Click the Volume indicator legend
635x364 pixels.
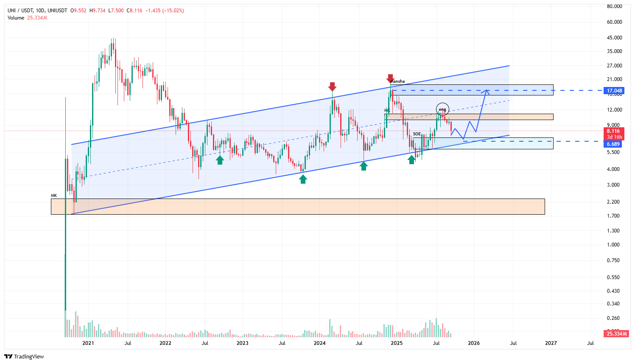pyautogui.click(x=16, y=18)
